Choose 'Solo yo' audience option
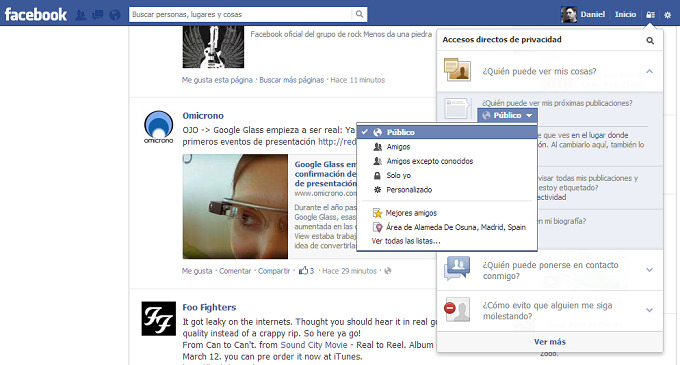680x365 pixels. pos(447,176)
